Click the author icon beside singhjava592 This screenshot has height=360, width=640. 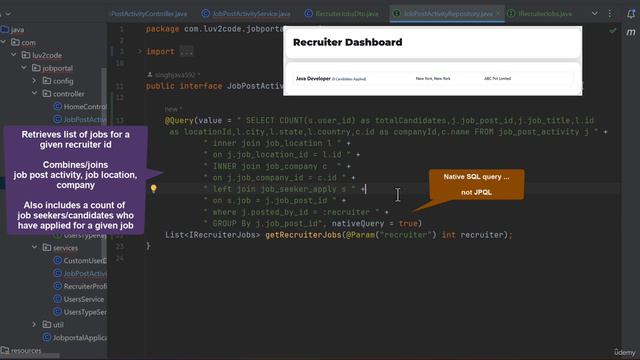coord(150,75)
